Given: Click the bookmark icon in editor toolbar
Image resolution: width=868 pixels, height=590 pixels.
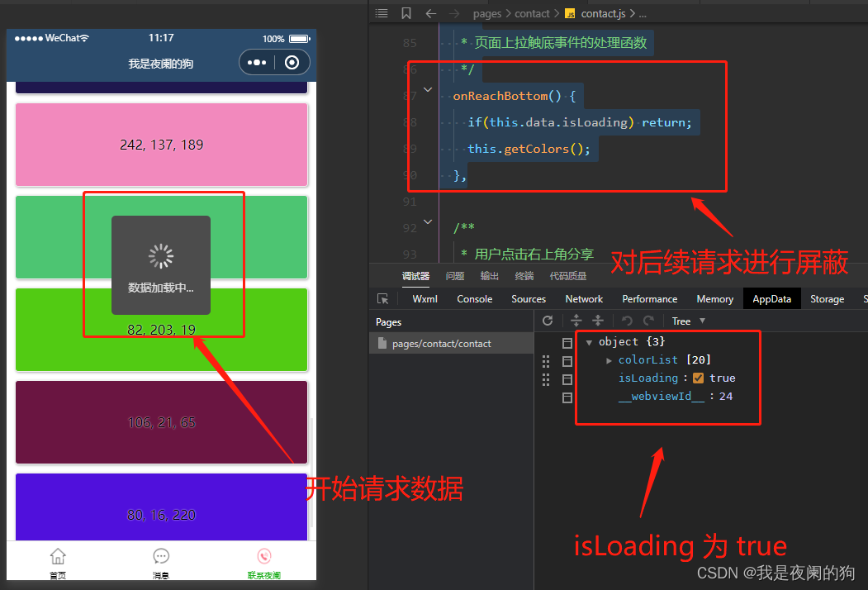Looking at the screenshot, I should 406,13.
